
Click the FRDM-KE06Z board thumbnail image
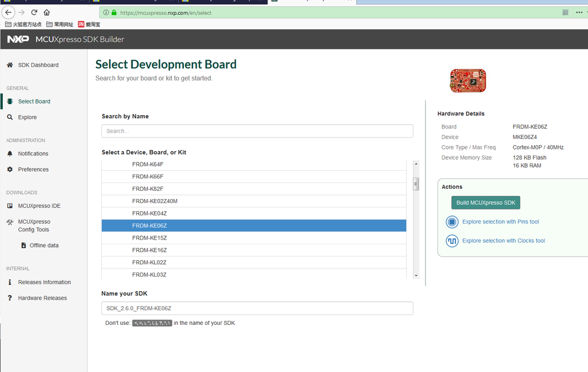(x=468, y=81)
